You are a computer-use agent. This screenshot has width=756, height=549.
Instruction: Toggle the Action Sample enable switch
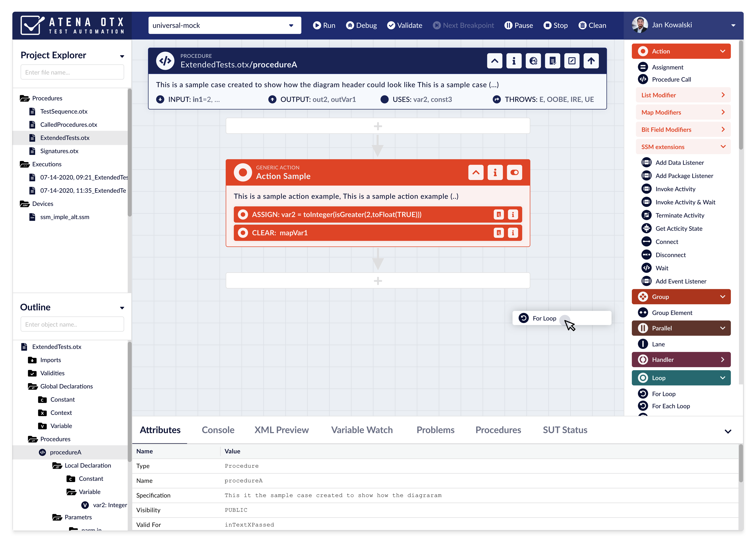point(514,173)
